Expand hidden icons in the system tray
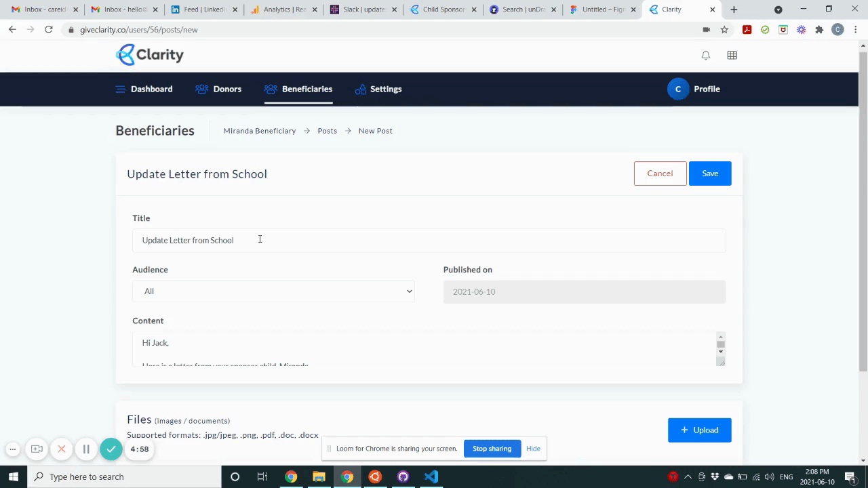 coord(688,476)
